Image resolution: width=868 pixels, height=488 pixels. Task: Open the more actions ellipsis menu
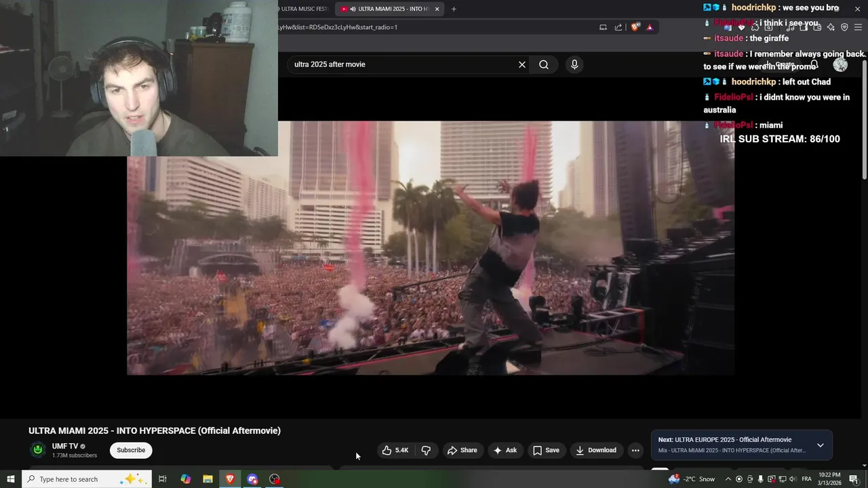click(x=635, y=450)
